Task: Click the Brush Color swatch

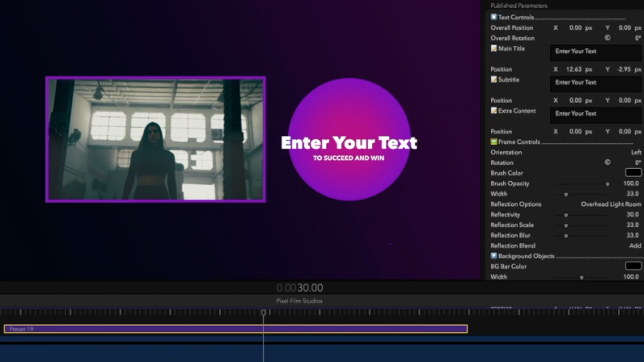Action: tap(633, 173)
